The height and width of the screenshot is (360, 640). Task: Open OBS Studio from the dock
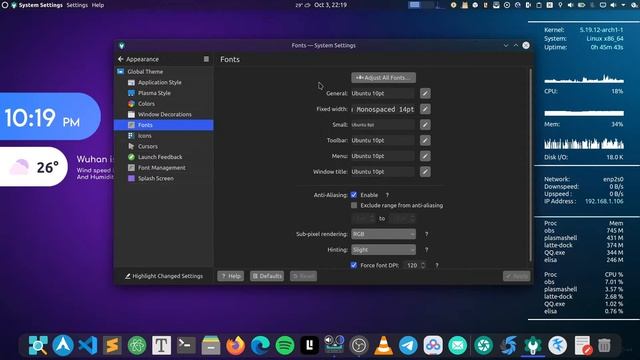[359, 346]
